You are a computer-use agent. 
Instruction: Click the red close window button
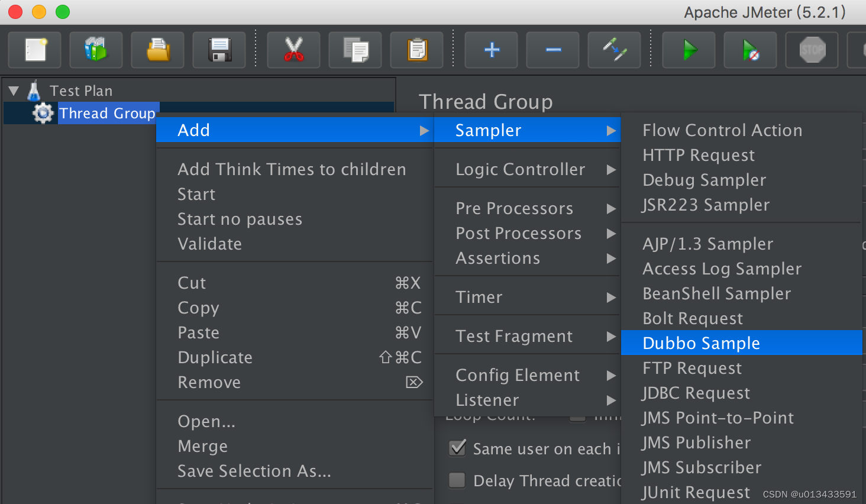[15, 12]
